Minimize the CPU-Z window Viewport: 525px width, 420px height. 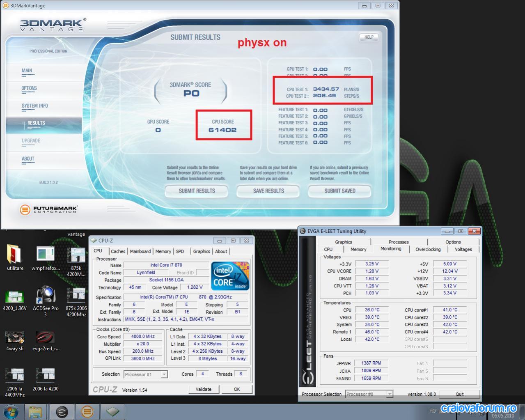[220, 241]
